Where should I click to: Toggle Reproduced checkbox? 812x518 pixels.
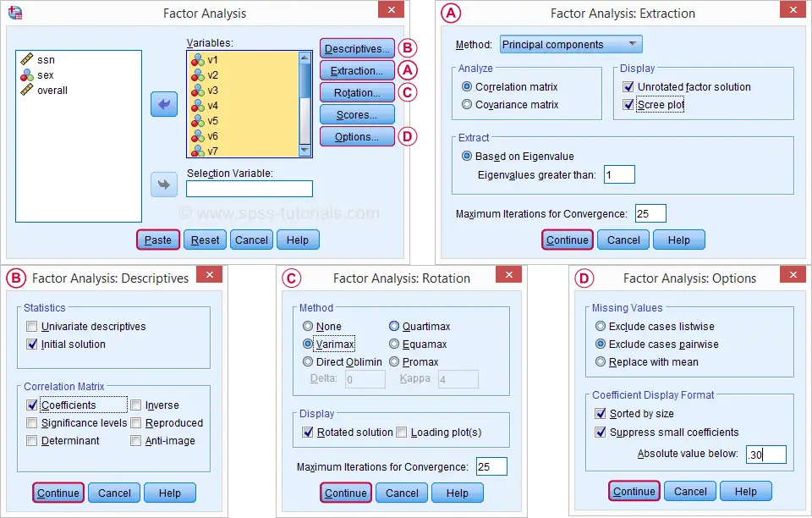click(135, 422)
